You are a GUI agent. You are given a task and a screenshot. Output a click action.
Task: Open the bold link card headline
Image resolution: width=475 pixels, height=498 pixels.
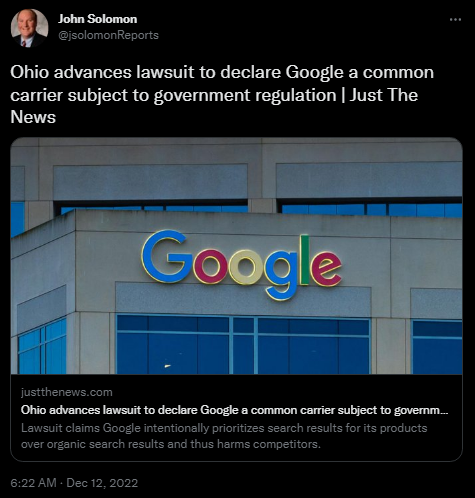point(234,410)
